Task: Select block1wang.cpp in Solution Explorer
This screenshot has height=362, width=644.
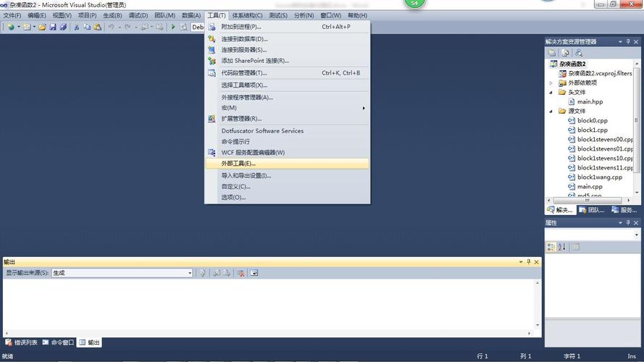Action: (x=600, y=177)
